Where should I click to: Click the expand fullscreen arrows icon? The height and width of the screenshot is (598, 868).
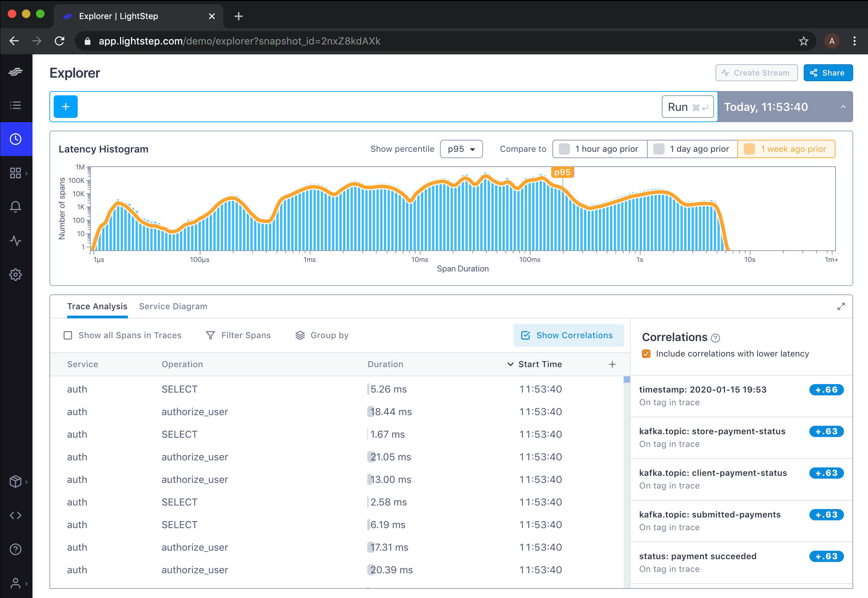pyautogui.click(x=841, y=306)
